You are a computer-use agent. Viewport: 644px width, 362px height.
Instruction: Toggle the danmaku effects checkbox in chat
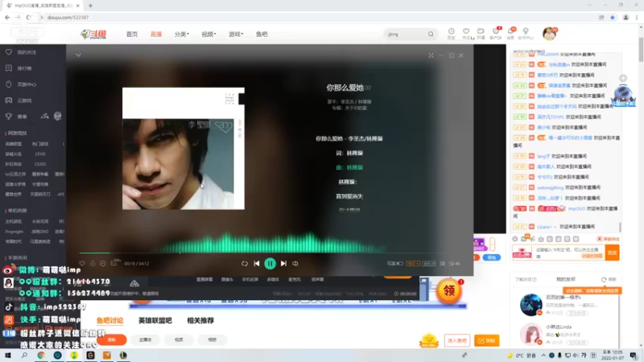coord(599,239)
